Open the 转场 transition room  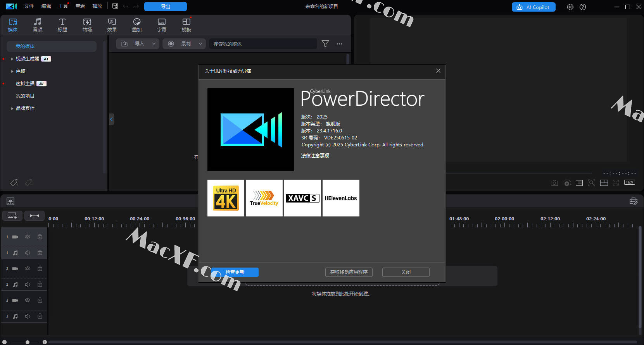pos(87,25)
